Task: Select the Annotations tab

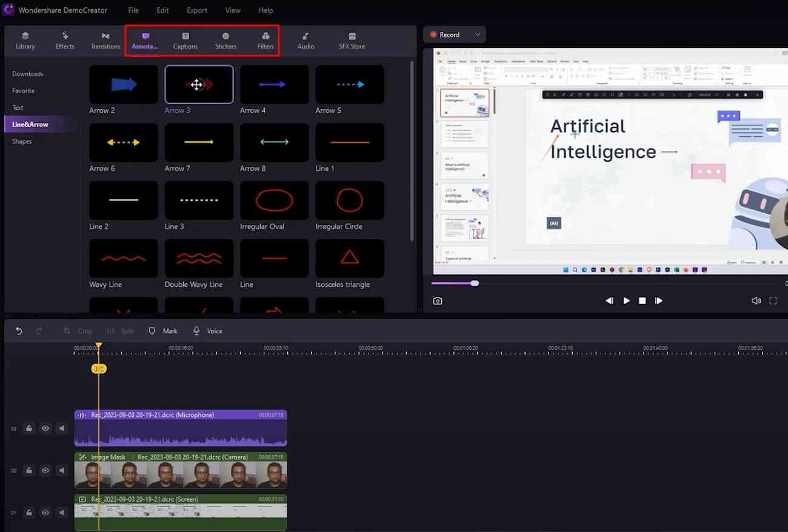Action: pos(145,41)
